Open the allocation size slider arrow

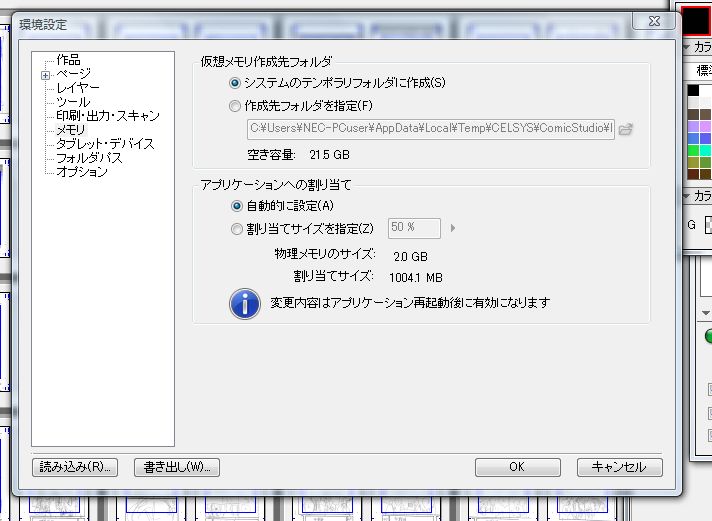pyautogui.click(x=453, y=228)
